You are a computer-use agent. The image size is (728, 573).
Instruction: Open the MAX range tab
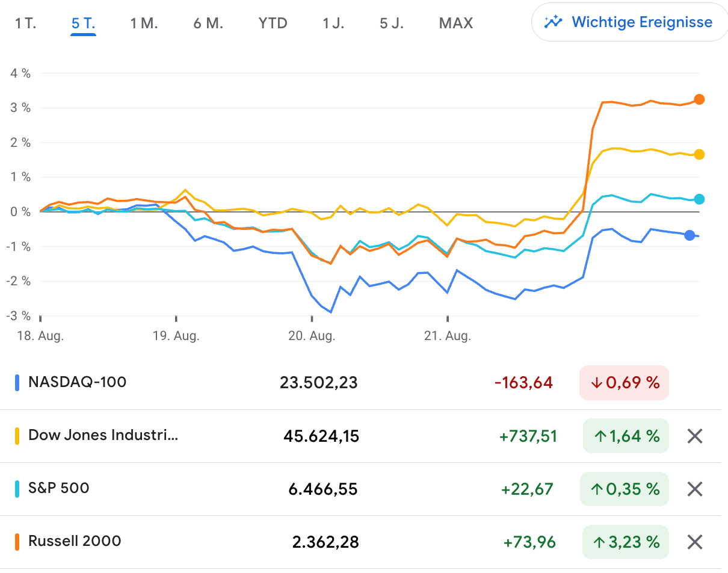point(456,23)
